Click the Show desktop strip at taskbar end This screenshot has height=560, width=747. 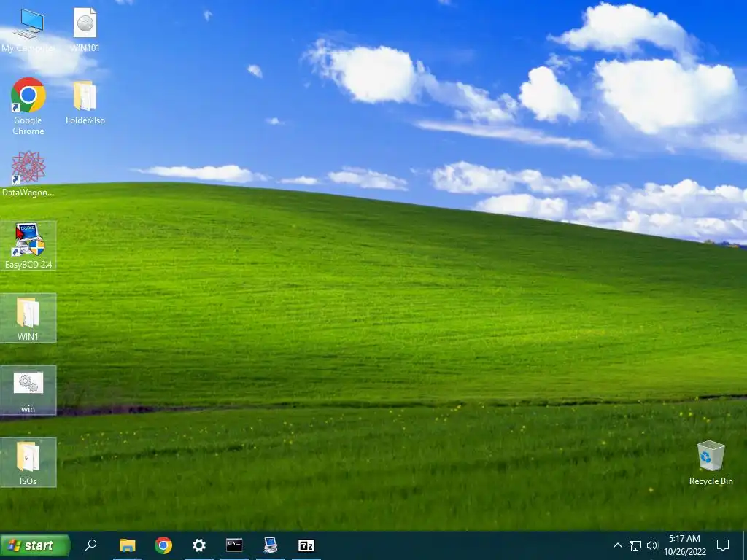coord(744,545)
